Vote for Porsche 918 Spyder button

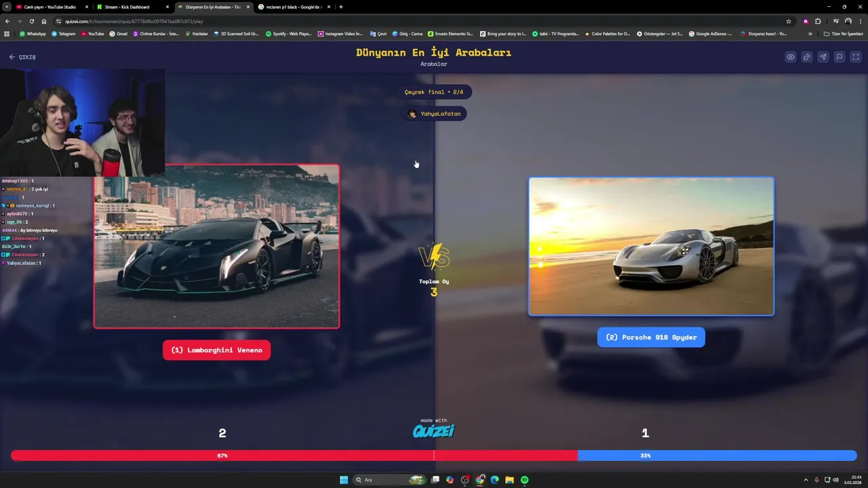[x=651, y=337]
